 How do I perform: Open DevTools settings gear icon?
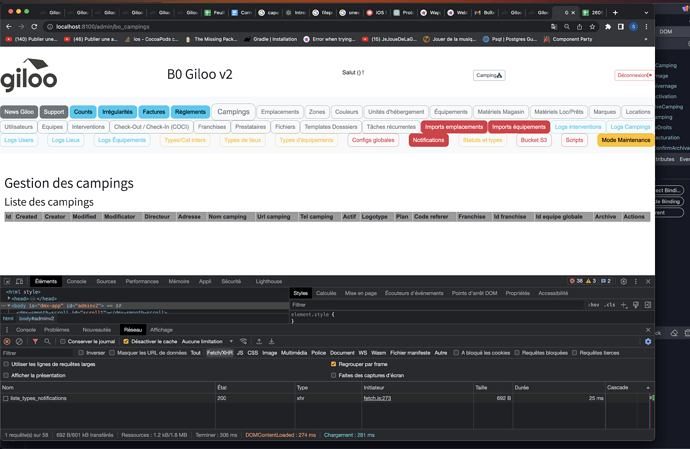pos(624,281)
